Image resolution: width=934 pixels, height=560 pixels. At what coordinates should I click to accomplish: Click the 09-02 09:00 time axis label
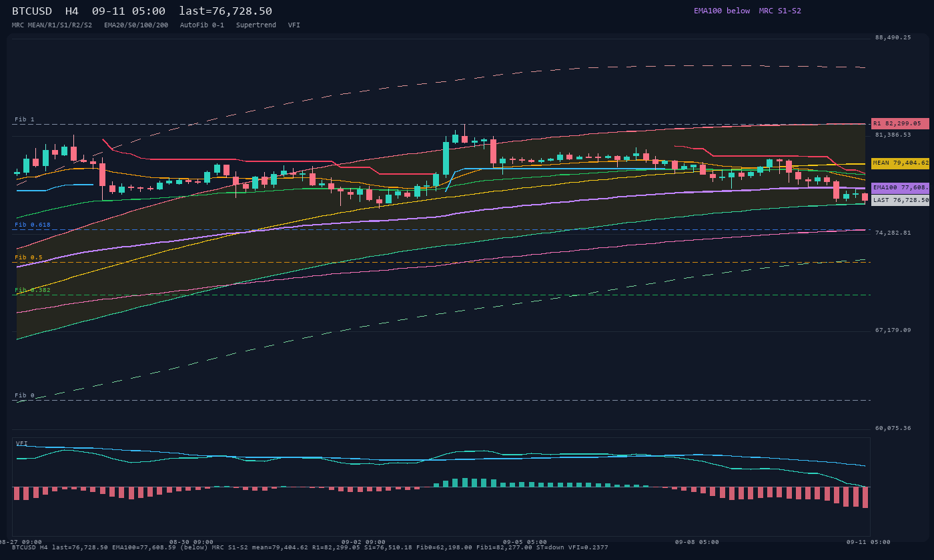click(364, 542)
